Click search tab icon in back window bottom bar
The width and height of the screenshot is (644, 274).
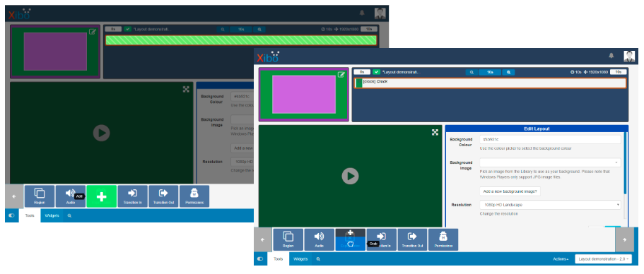click(69, 215)
